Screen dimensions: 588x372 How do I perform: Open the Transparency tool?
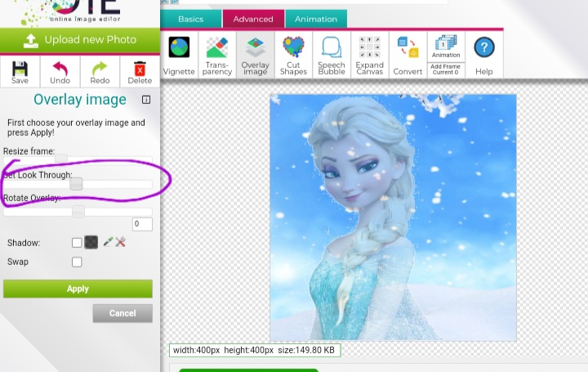(216, 54)
